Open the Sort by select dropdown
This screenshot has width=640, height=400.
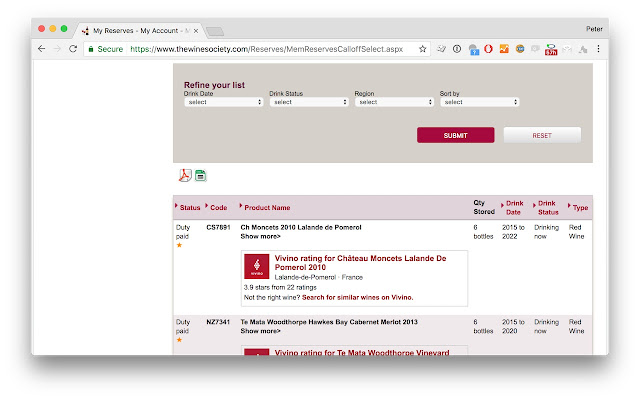click(x=480, y=102)
